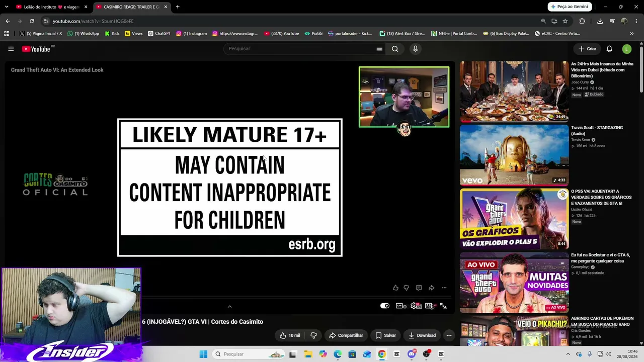Click the Download button
Image resolution: width=644 pixels, height=362 pixels.
(x=422, y=335)
